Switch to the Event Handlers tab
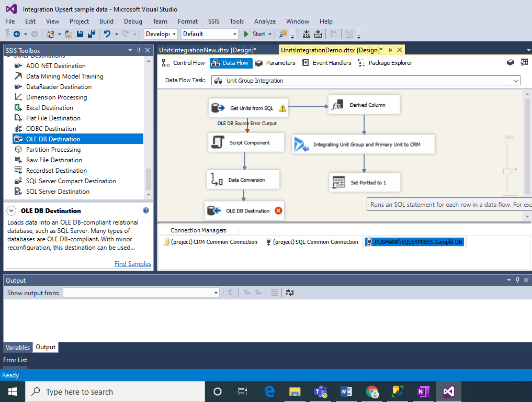Image resolution: width=532 pixels, height=402 pixels. 327,63
